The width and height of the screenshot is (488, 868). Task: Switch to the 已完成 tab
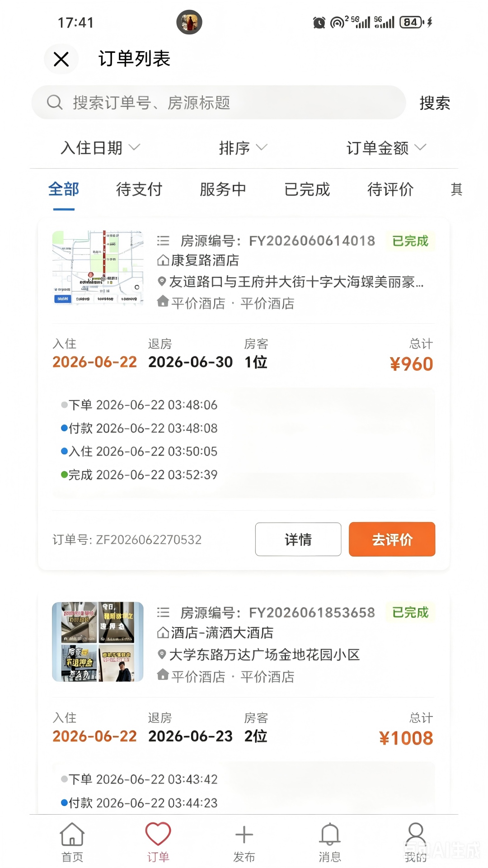307,189
